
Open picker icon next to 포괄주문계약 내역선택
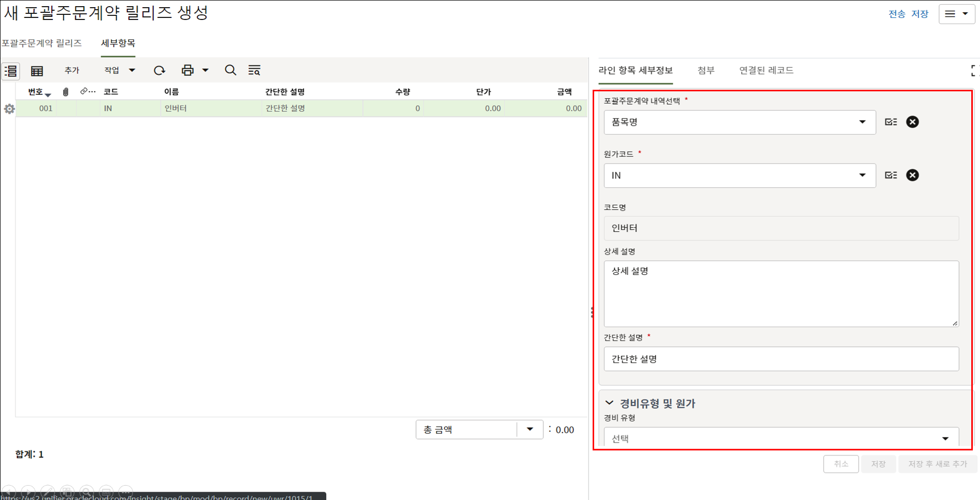(x=891, y=122)
